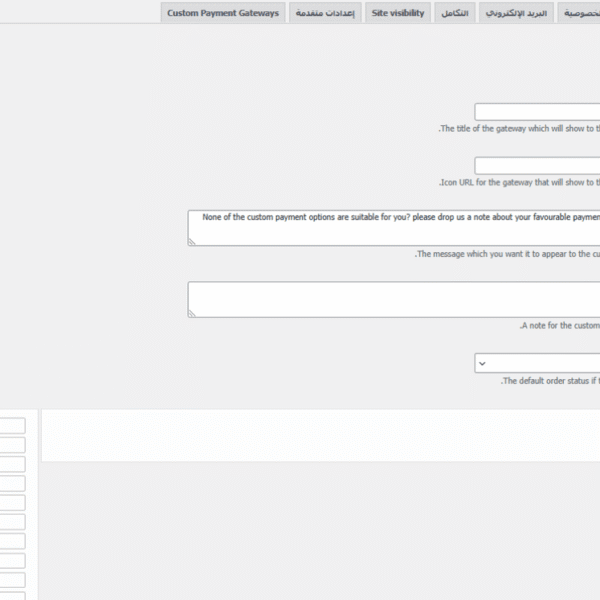Image resolution: width=600 pixels, height=600 pixels.
Task: Open the Site visibility tab
Action: coord(398,13)
